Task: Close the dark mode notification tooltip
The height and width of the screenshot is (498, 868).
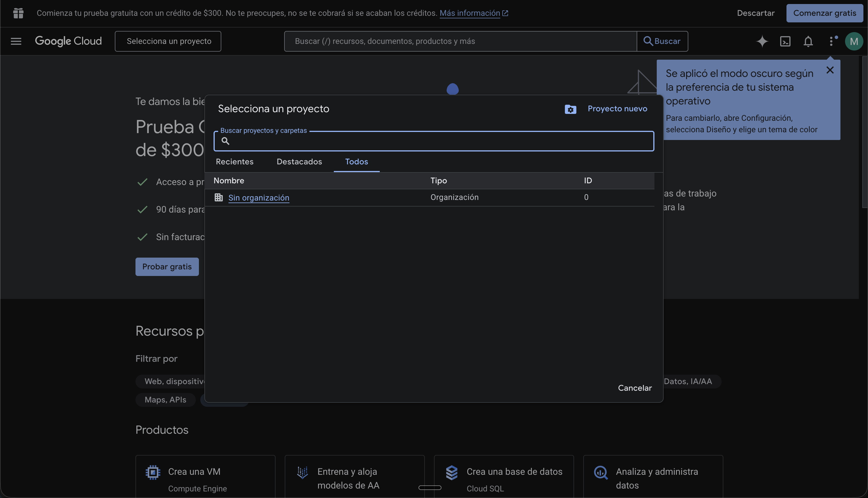Action: (830, 70)
